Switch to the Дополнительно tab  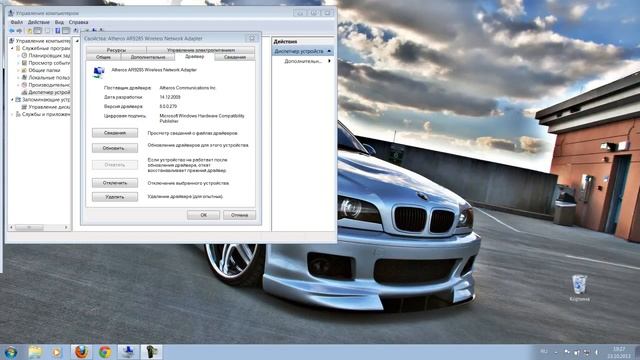point(148,58)
